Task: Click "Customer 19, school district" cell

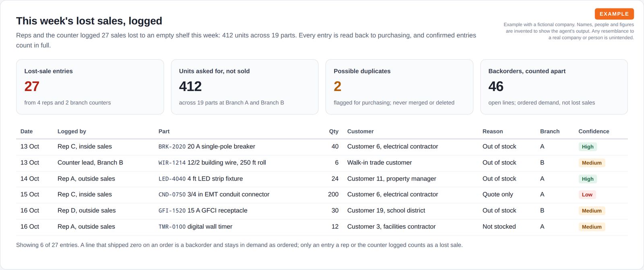Action: tap(386, 210)
